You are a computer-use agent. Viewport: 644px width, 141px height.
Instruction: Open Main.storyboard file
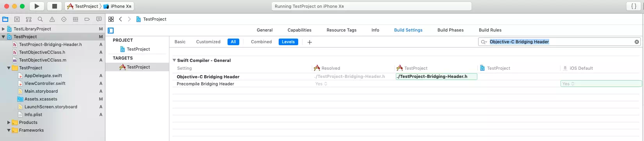(x=41, y=91)
